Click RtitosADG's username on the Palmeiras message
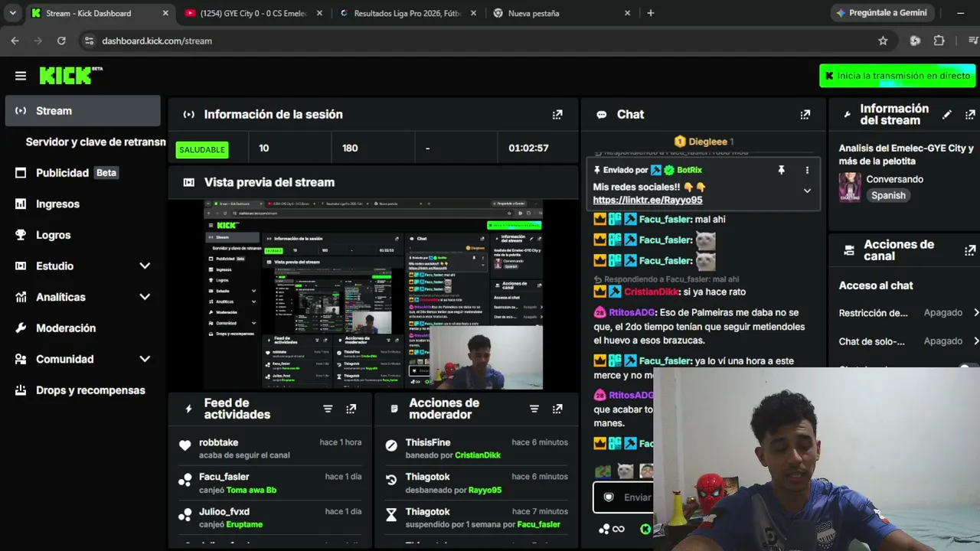The image size is (980, 551). tap(632, 312)
